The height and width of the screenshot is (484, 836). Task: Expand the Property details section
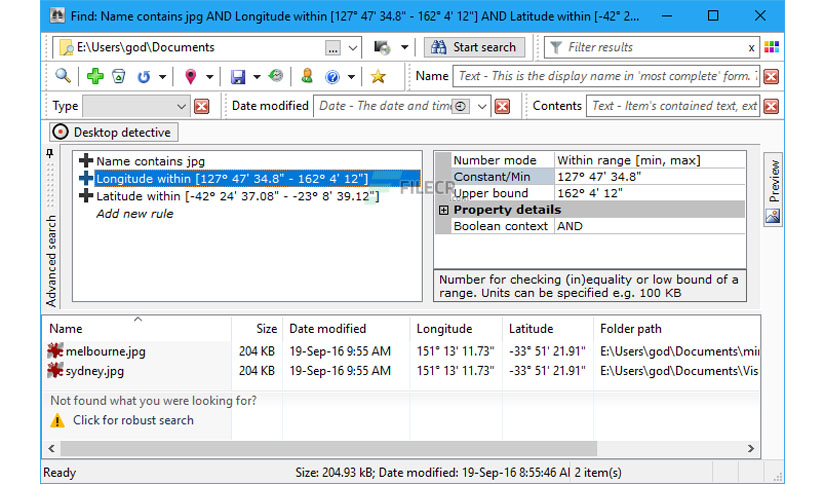pyautogui.click(x=444, y=210)
